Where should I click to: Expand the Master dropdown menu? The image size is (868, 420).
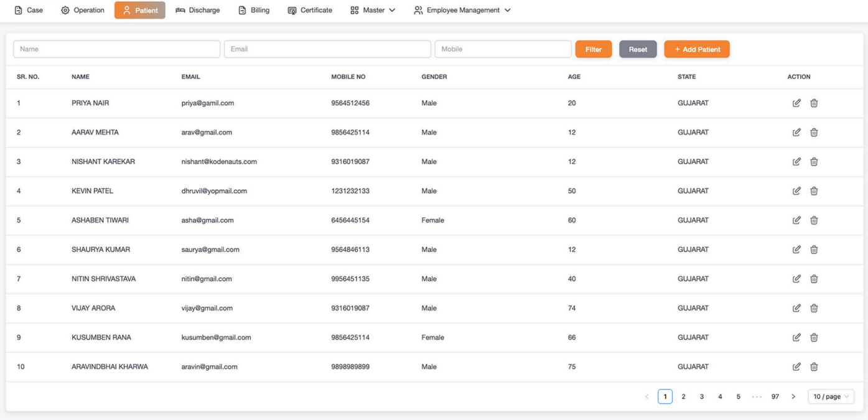pos(373,11)
